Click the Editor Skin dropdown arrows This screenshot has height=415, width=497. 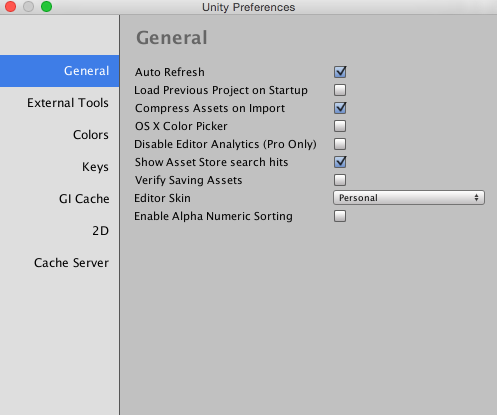(x=477, y=198)
